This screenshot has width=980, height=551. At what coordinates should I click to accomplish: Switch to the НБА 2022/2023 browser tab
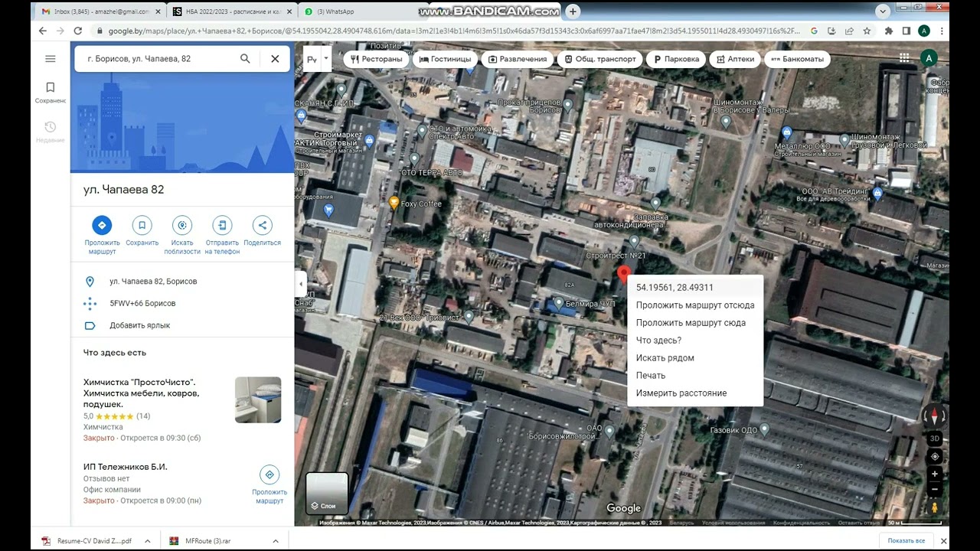click(x=231, y=11)
